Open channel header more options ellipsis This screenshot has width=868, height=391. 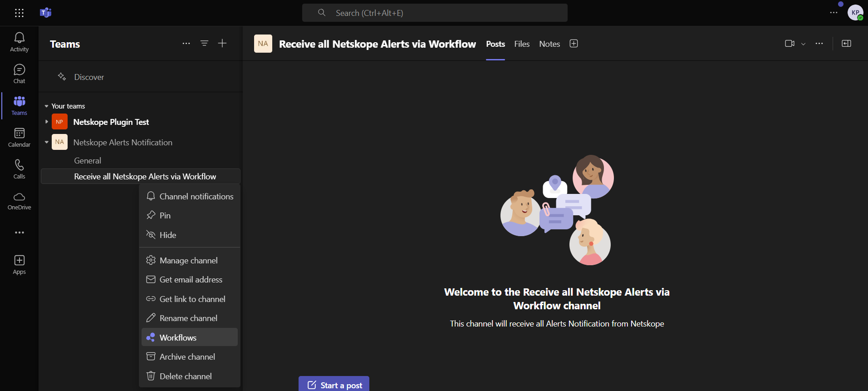point(819,44)
